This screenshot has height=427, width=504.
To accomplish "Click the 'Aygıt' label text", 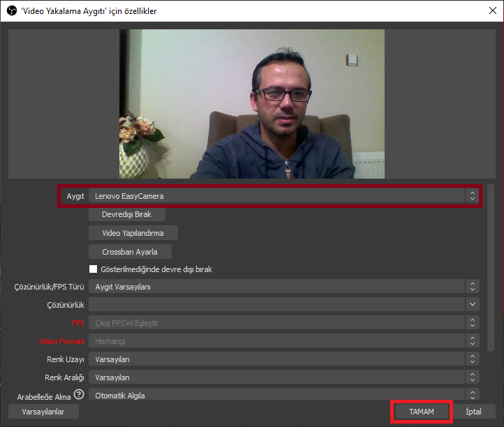I will [x=75, y=196].
